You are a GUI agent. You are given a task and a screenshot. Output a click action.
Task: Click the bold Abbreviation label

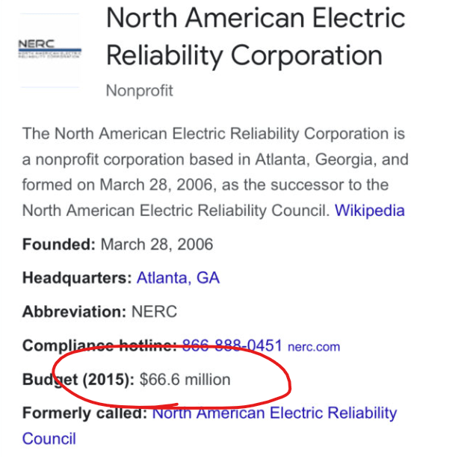tap(74, 312)
